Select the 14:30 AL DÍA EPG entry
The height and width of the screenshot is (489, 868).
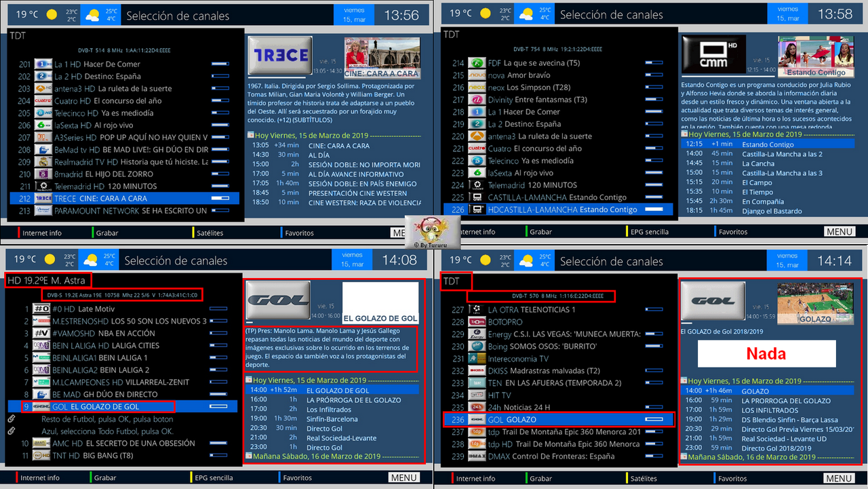click(x=334, y=155)
